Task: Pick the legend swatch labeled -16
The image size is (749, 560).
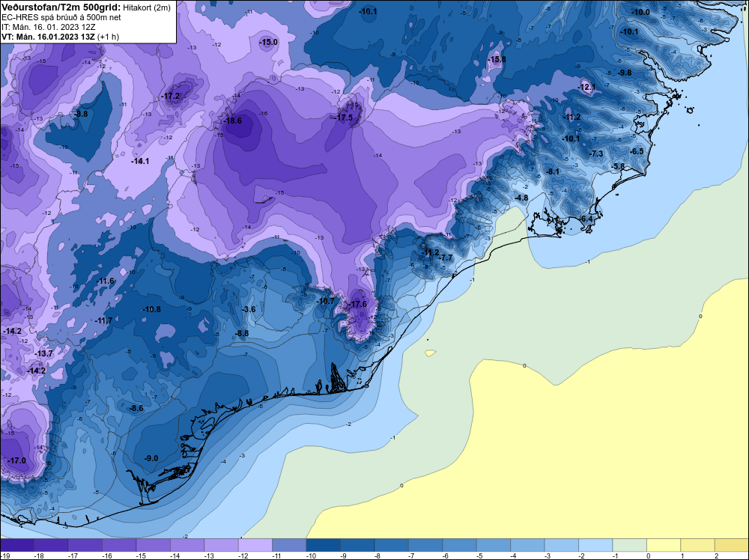Action: coord(119,545)
